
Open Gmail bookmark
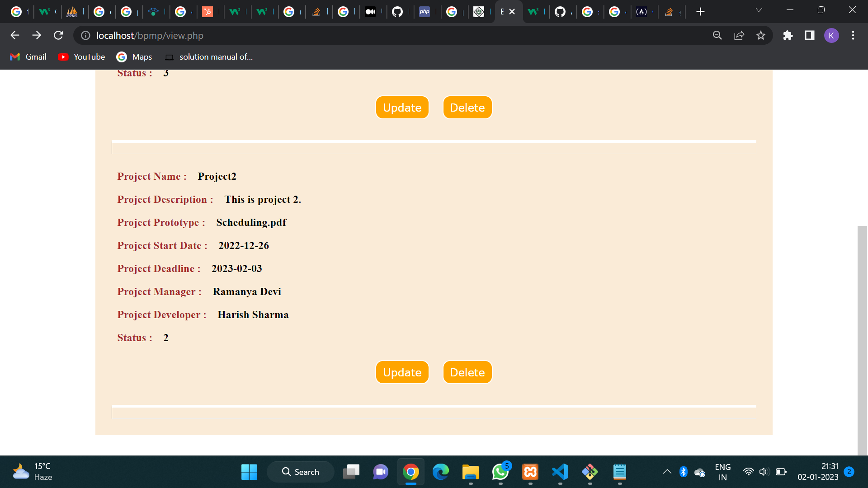pyautogui.click(x=28, y=57)
